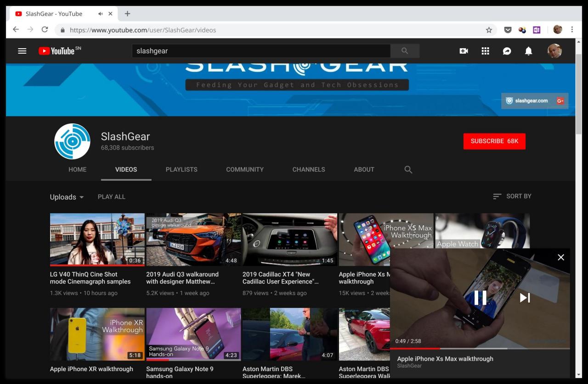Click the Play All button
Viewport: 588px width, 384px height.
tap(112, 197)
